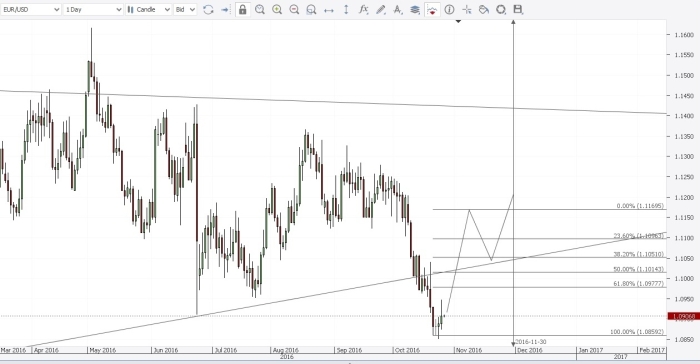Click the zoom to area icon

[311, 9]
